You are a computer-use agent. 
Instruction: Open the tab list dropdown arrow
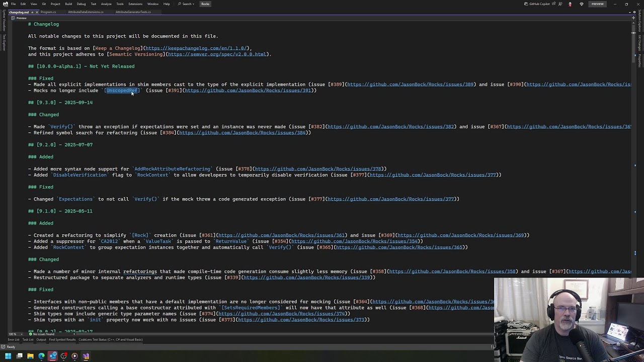[629, 13]
